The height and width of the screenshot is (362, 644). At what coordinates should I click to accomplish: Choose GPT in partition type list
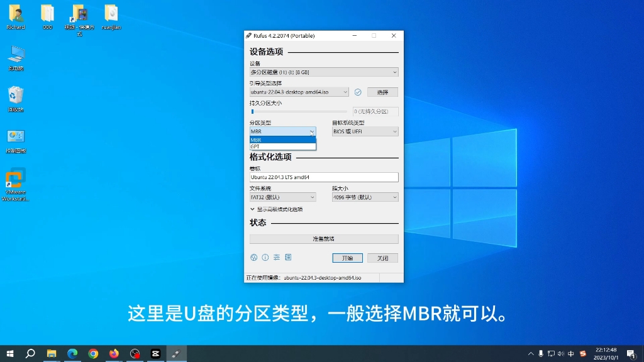pos(282,146)
